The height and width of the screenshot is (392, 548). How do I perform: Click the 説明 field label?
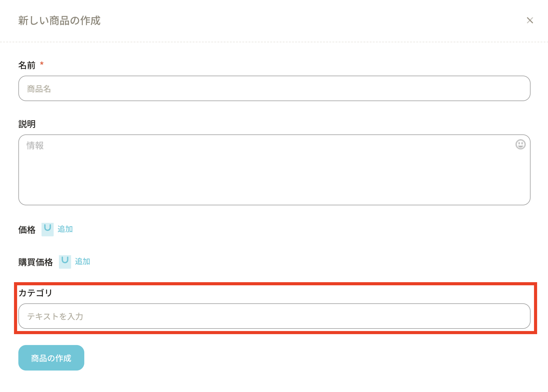click(x=27, y=124)
